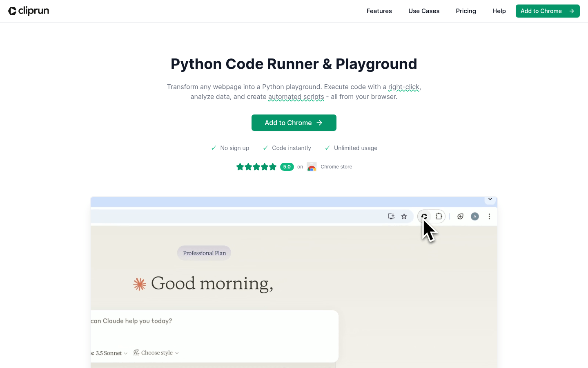Click the five-star rating display
Image resolution: width=588 pixels, height=368 pixels.
tap(256, 167)
